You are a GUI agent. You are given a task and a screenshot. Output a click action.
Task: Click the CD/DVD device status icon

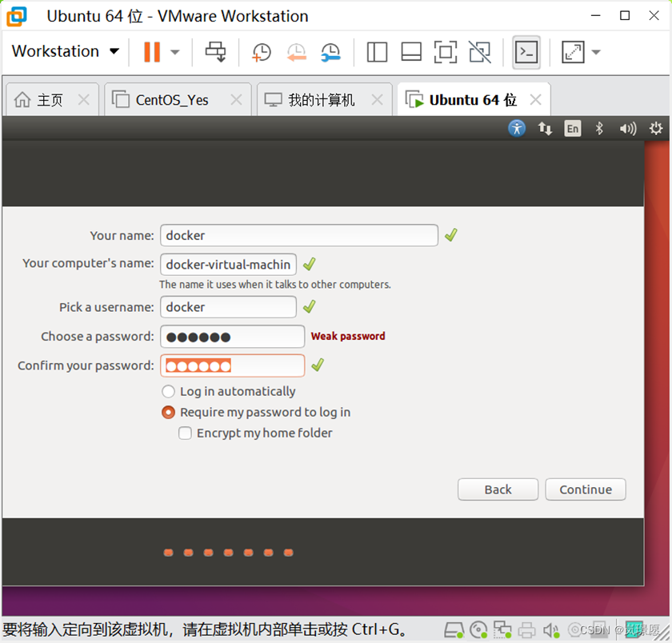click(478, 630)
